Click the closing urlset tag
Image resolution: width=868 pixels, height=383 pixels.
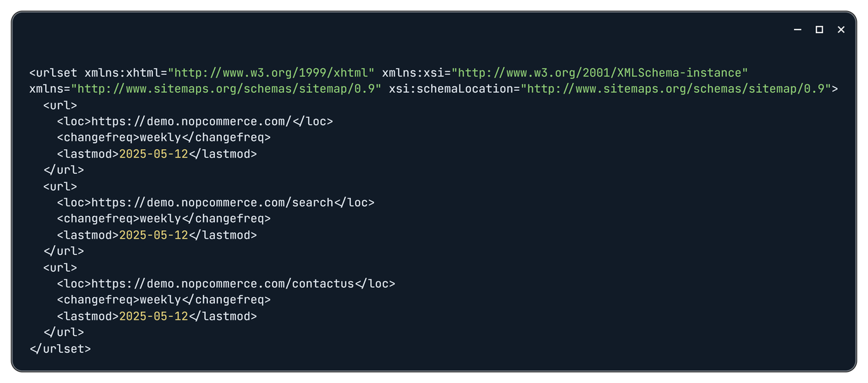click(x=60, y=349)
